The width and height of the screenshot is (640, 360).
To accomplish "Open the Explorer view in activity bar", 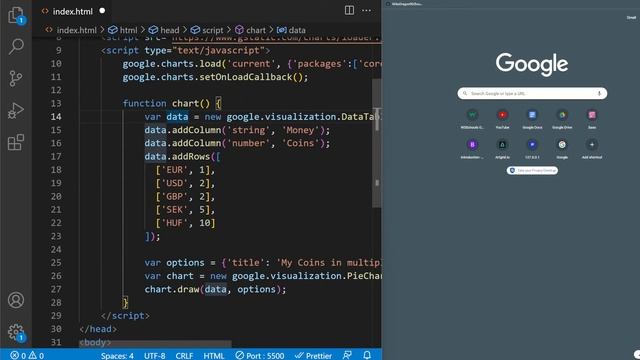I will tap(16, 16).
